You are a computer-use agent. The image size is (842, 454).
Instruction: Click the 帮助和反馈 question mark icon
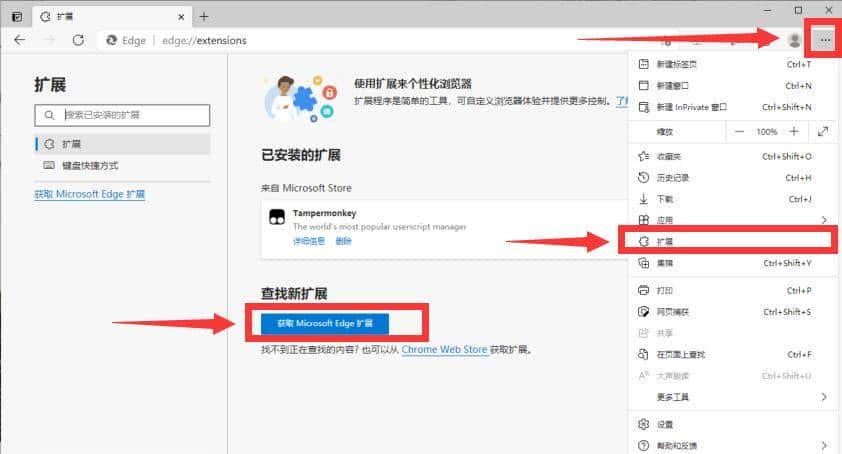pos(643,445)
